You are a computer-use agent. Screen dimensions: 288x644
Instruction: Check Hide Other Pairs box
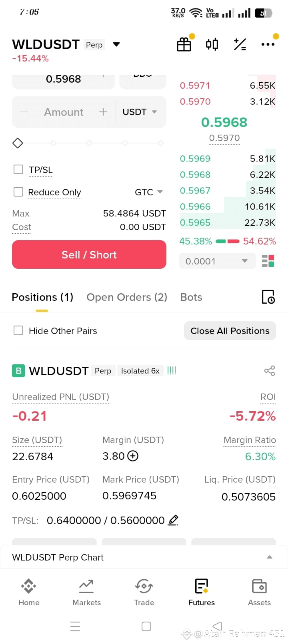tap(18, 330)
